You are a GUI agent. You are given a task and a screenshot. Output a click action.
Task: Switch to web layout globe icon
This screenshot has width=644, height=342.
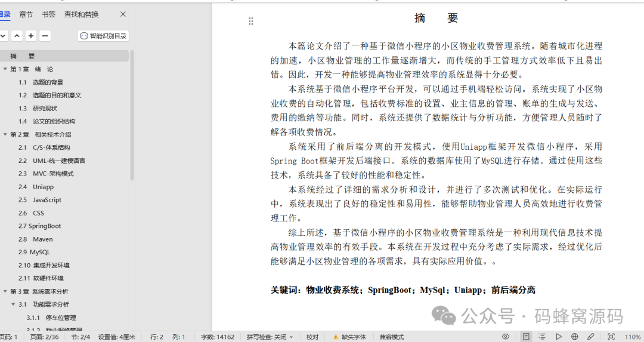click(x=575, y=337)
